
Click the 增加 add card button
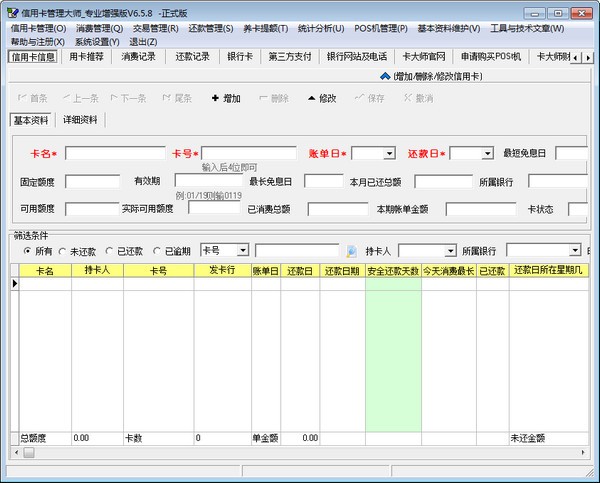point(226,98)
